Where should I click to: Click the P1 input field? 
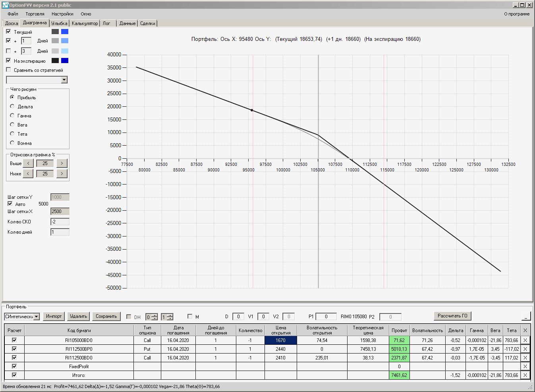[x=326, y=317]
